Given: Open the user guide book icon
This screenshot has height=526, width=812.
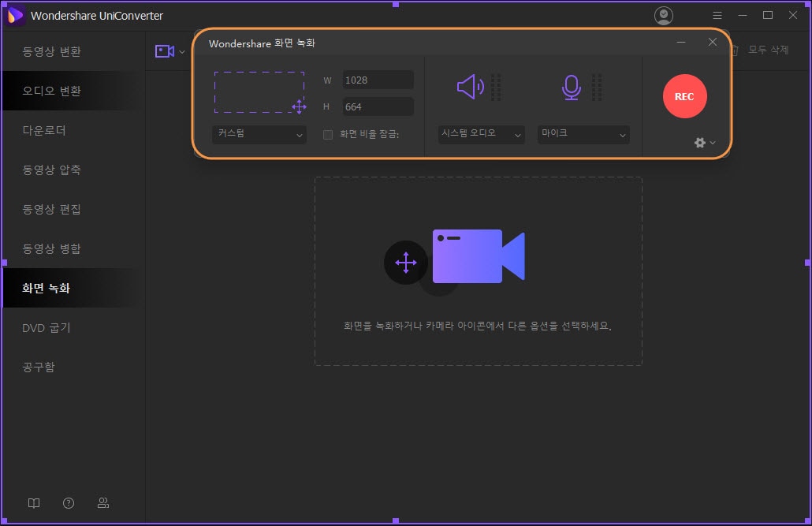Looking at the screenshot, I should [x=34, y=503].
